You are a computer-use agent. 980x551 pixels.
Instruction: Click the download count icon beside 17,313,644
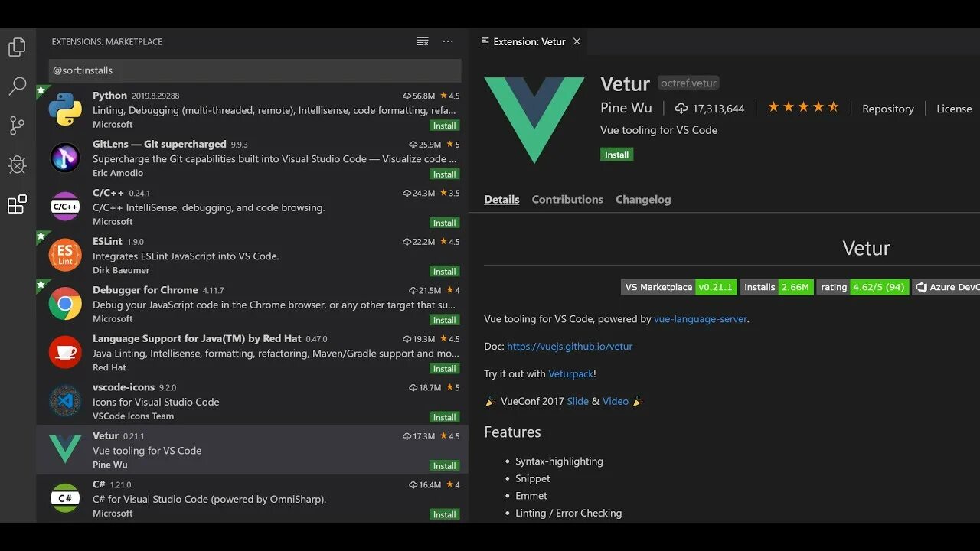[681, 109]
